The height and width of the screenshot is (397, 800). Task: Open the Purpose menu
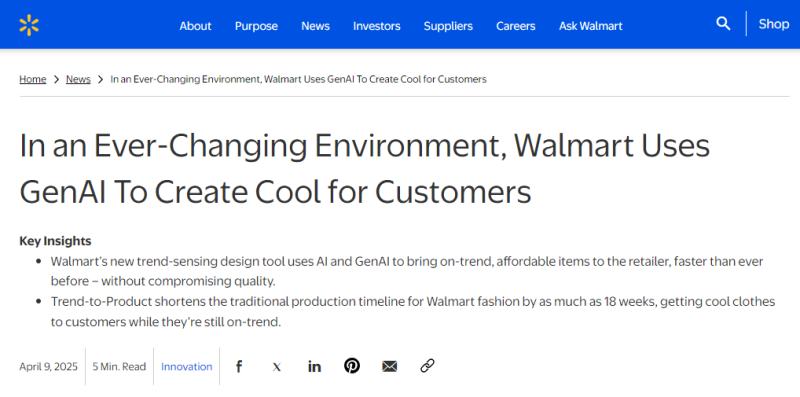[x=256, y=26]
